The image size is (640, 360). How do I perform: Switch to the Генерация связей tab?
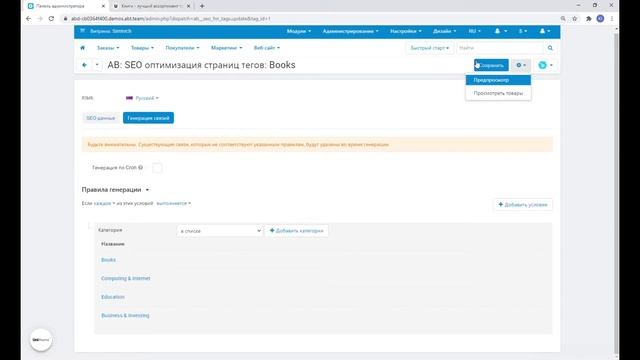tap(148, 118)
